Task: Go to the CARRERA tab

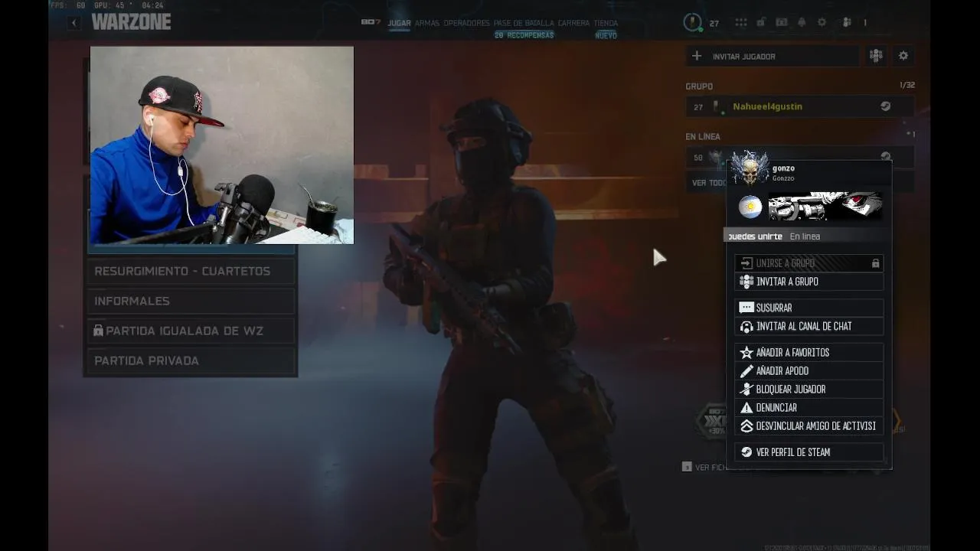Action: pyautogui.click(x=573, y=23)
